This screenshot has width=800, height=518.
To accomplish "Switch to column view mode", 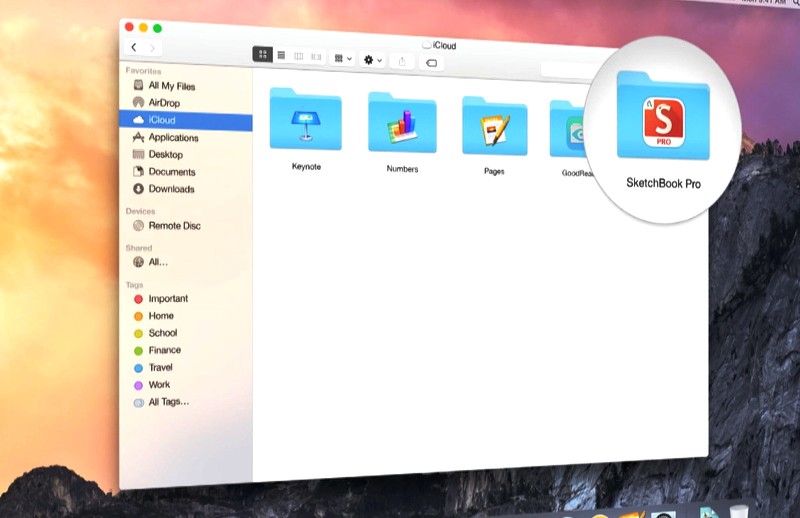I will tap(298, 56).
